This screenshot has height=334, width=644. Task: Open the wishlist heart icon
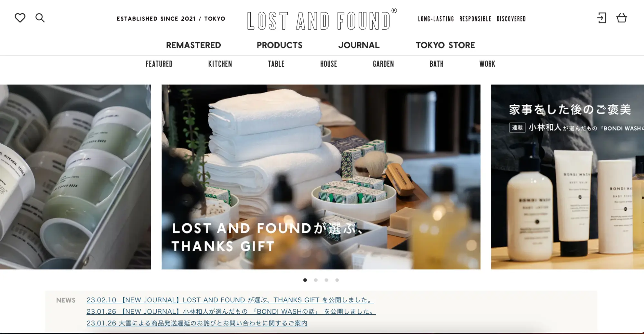[20, 18]
